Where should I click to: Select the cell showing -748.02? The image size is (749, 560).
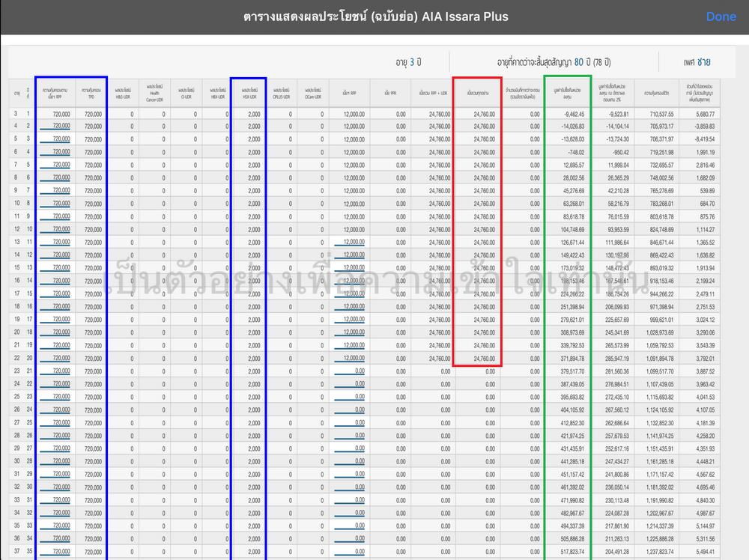pyautogui.click(x=576, y=152)
